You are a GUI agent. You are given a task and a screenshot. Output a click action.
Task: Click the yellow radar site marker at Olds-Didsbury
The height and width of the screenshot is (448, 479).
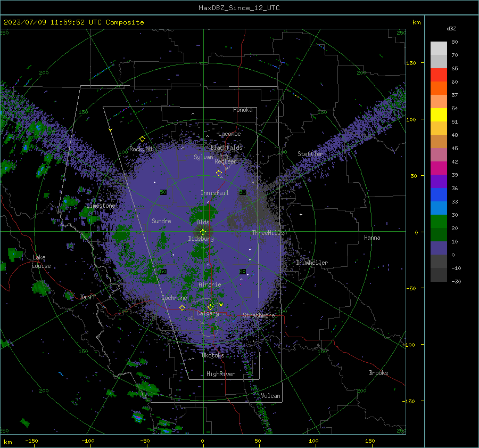click(203, 232)
